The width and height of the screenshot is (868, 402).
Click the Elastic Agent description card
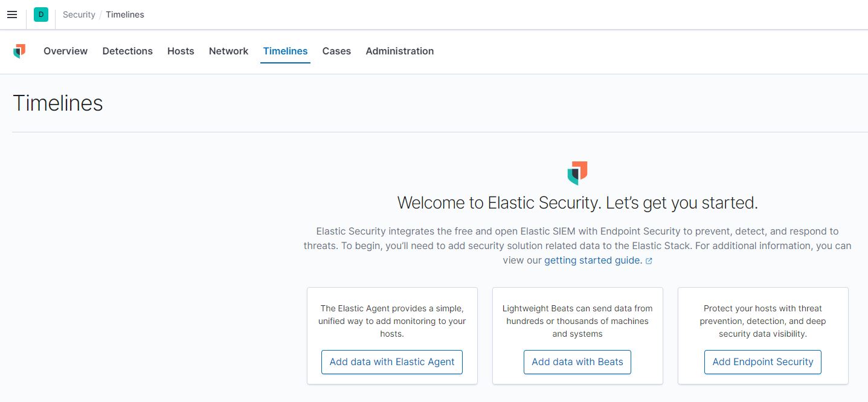click(x=391, y=321)
